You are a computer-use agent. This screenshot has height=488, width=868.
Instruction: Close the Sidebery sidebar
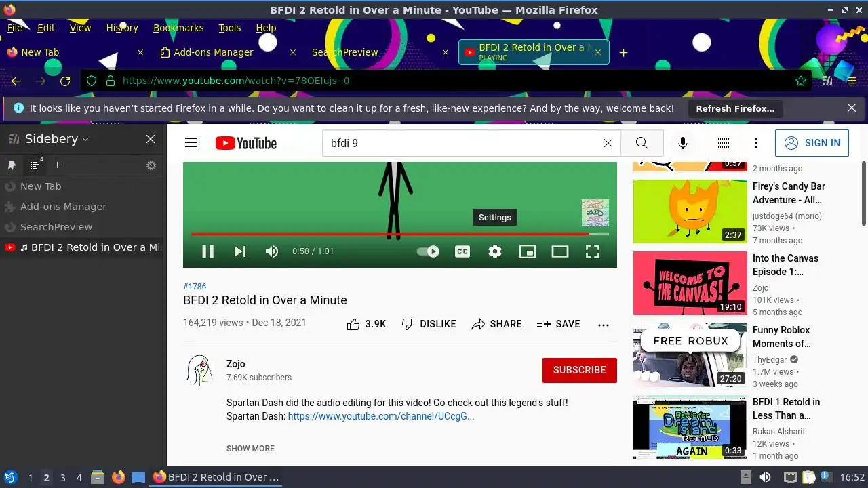click(151, 139)
